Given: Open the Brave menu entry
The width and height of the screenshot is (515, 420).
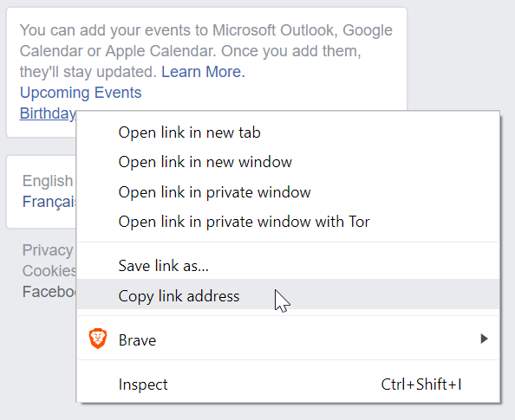Looking at the screenshot, I should click(x=288, y=339).
